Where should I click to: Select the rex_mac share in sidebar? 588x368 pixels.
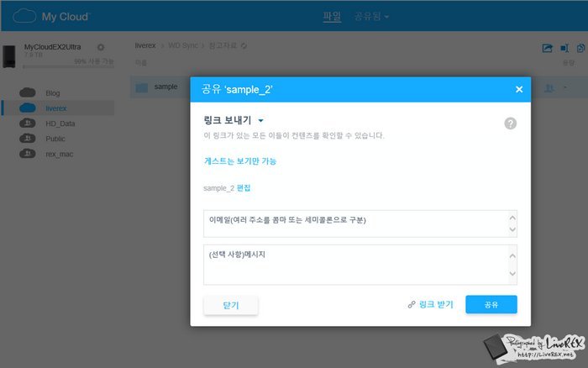click(x=58, y=154)
